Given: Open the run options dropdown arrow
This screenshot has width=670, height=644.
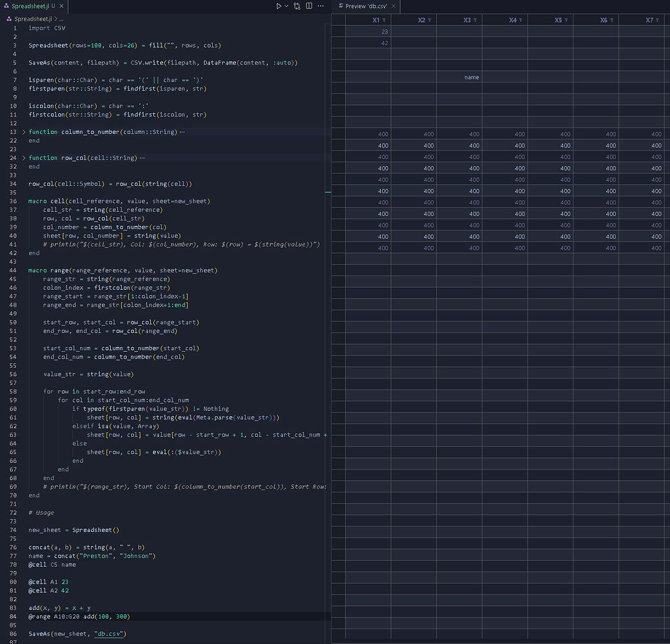Looking at the screenshot, I should (285, 6).
